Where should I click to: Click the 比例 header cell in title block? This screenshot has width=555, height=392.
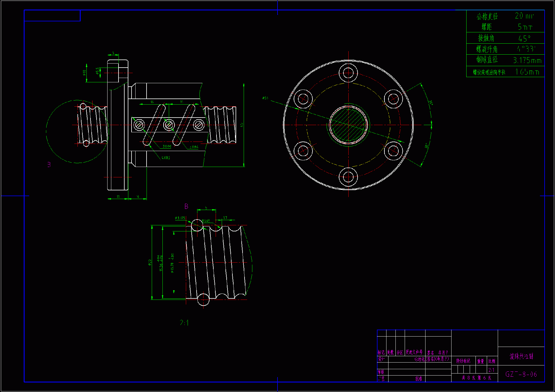[492, 361]
